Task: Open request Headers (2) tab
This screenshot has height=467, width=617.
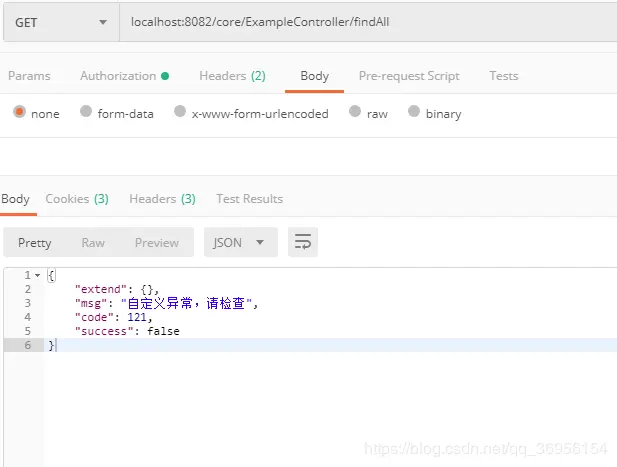Action: tap(232, 76)
